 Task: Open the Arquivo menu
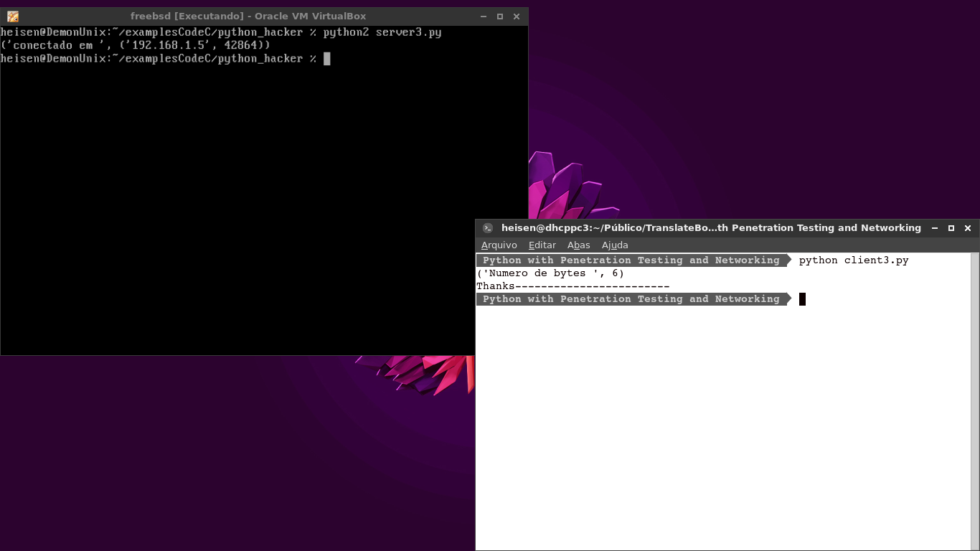(499, 245)
